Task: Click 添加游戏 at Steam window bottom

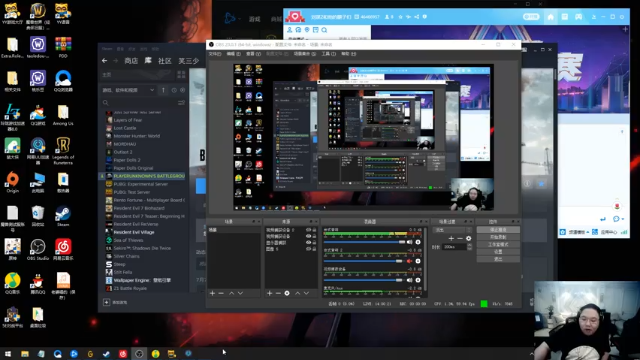Action: [116, 302]
